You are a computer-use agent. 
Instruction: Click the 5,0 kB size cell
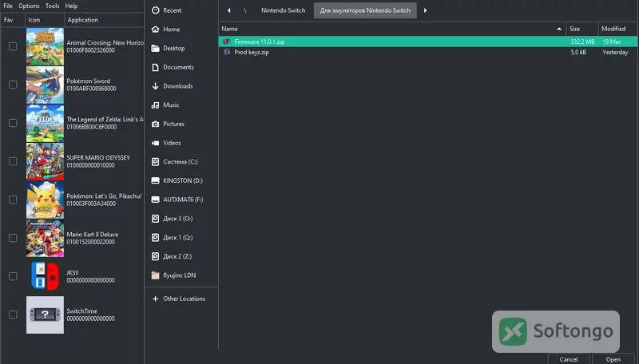(x=578, y=52)
